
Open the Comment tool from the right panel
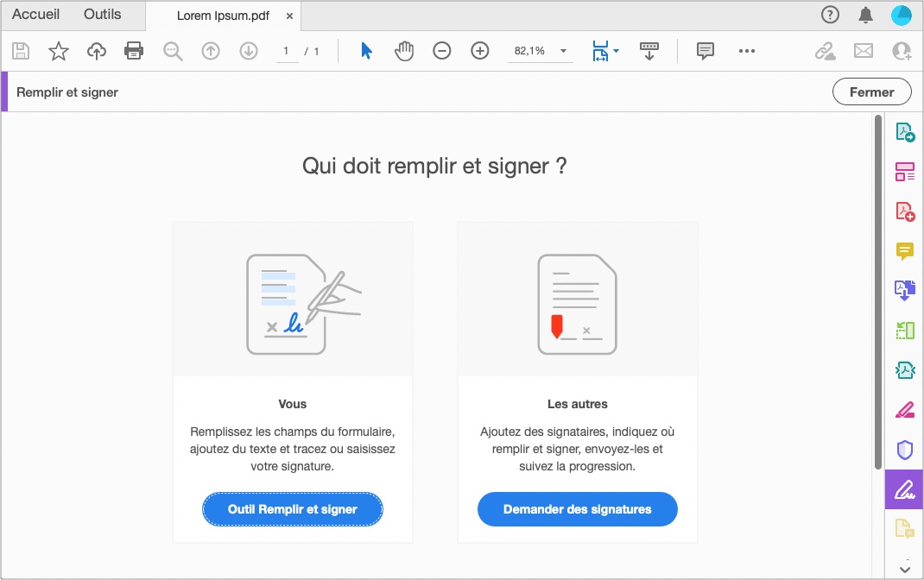tap(904, 251)
